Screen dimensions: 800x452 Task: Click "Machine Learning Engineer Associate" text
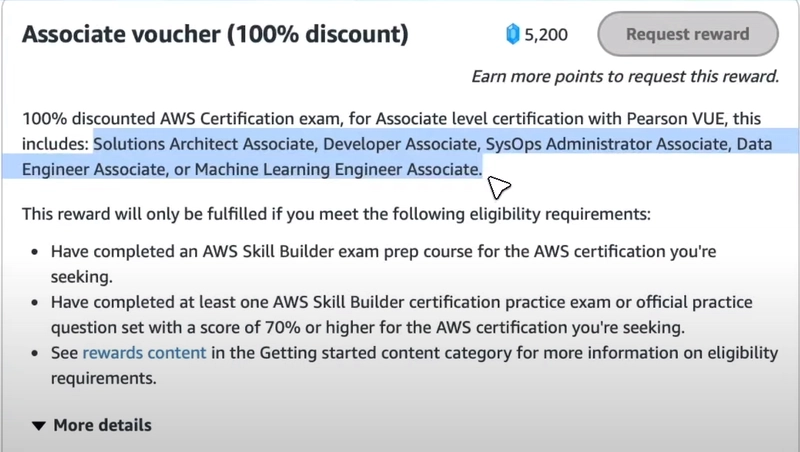[x=337, y=169]
